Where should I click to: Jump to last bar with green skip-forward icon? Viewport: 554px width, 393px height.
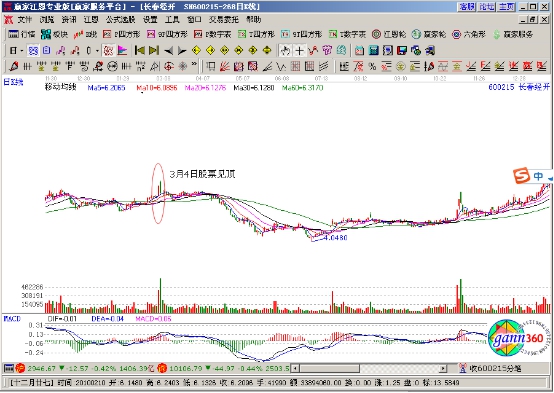point(154,51)
